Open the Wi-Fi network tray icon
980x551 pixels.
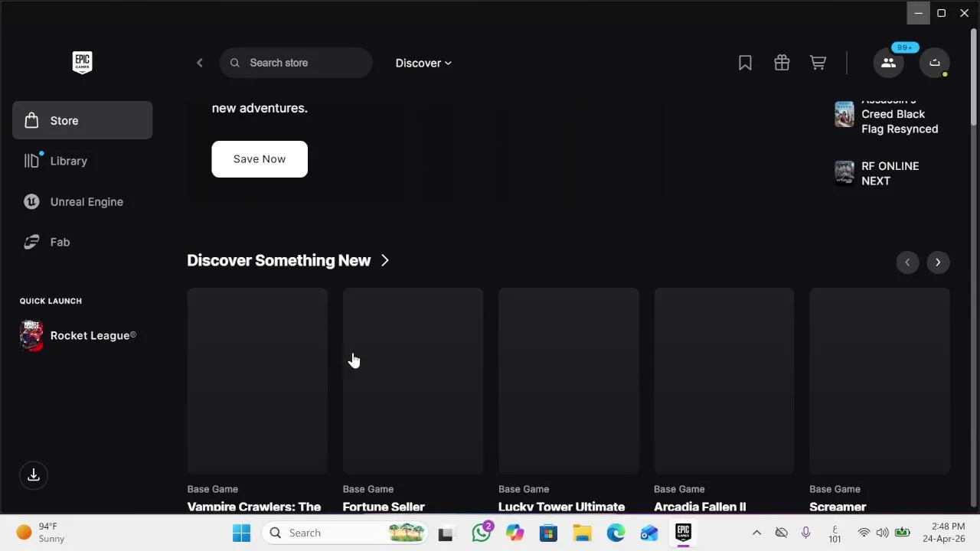(x=864, y=533)
